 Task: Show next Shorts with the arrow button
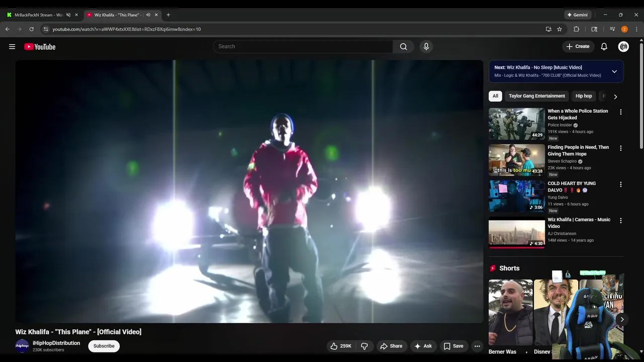pyautogui.click(x=622, y=319)
